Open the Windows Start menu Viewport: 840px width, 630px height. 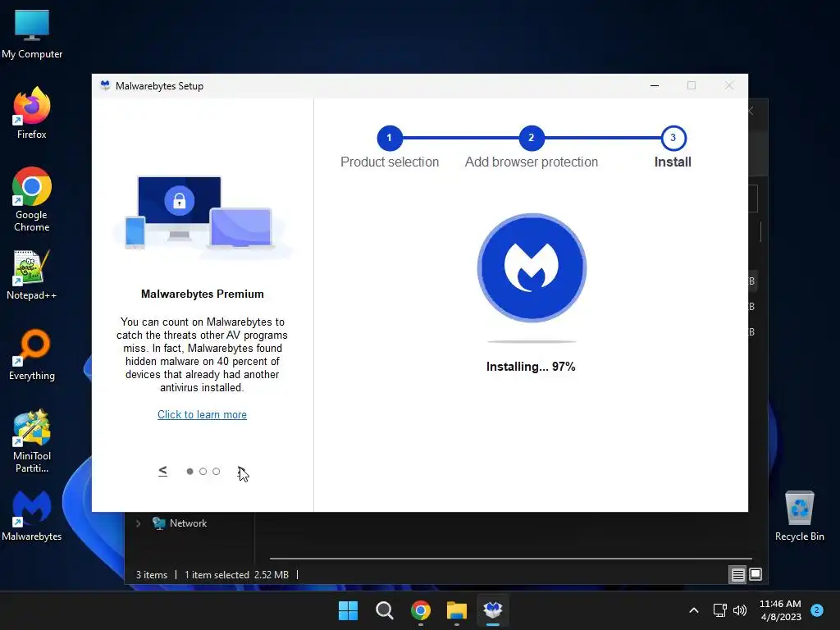click(x=348, y=610)
